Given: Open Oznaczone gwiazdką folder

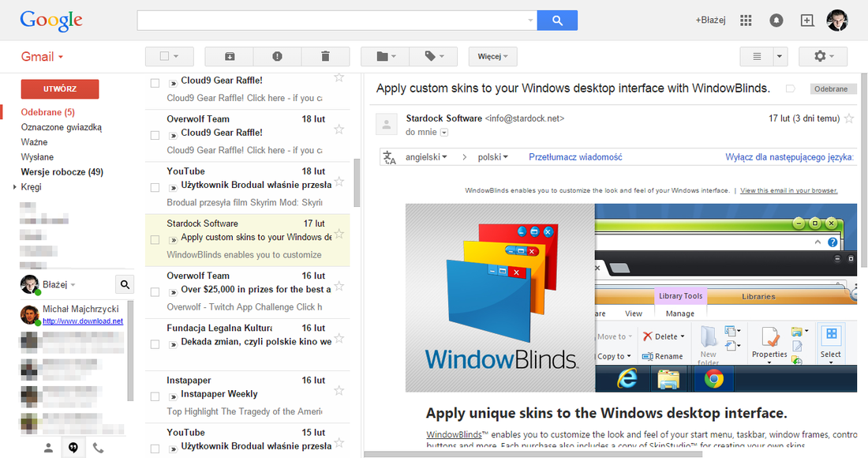Looking at the screenshot, I should coord(62,127).
